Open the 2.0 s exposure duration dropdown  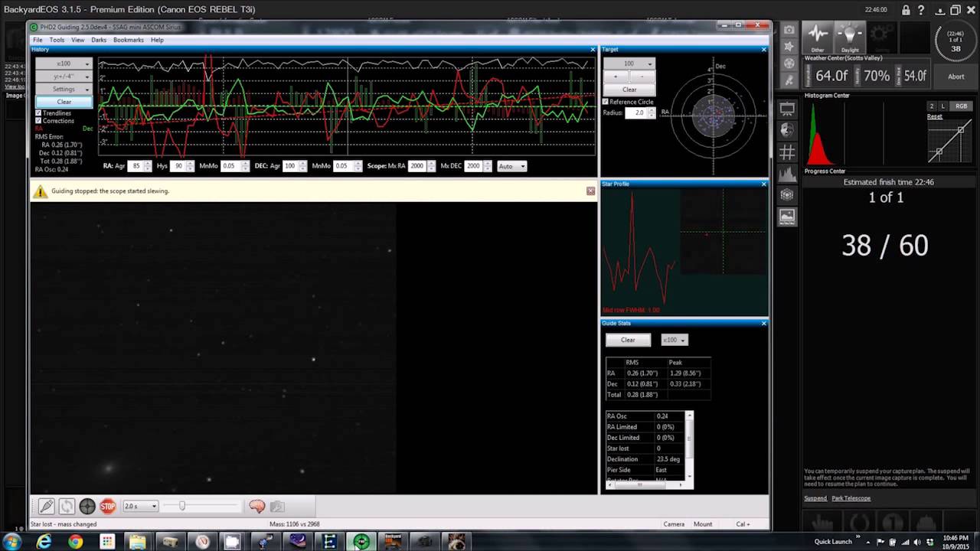(140, 506)
